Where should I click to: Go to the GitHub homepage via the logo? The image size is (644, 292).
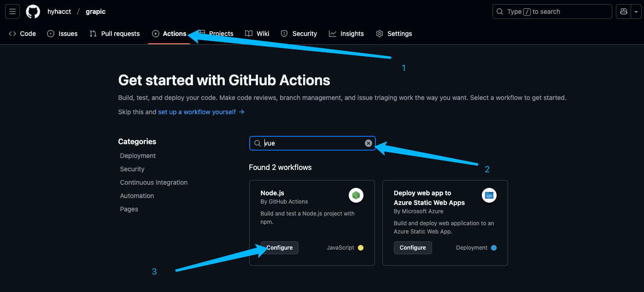33,12
